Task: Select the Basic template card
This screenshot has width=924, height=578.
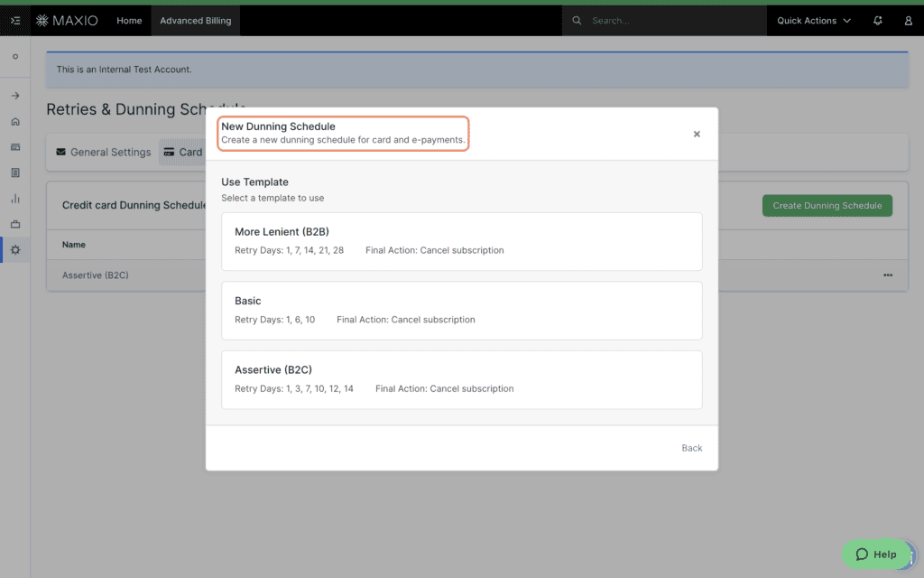Action: (461, 311)
